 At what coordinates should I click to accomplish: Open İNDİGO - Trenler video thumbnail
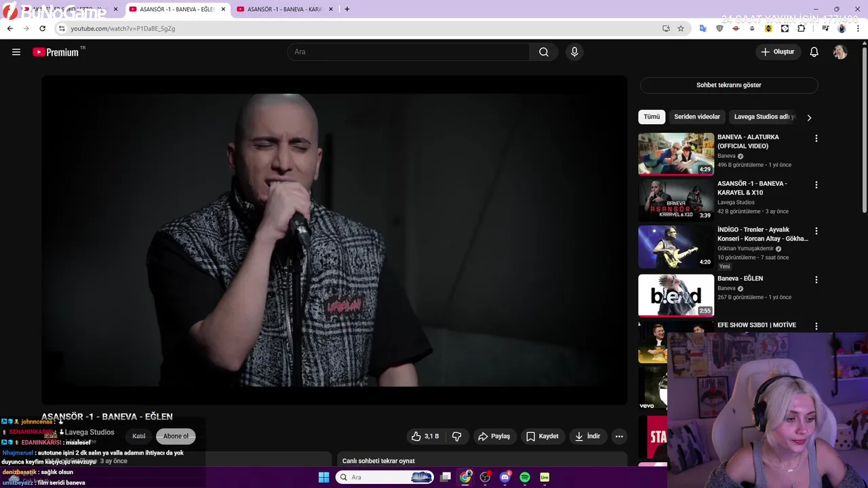pyautogui.click(x=676, y=247)
